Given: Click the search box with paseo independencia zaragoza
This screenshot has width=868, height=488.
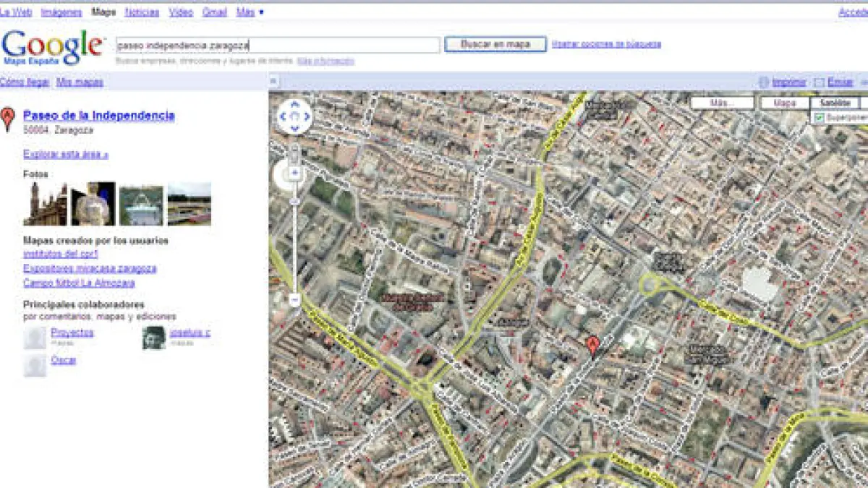Looking at the screenshot, I should pos(278,45).
